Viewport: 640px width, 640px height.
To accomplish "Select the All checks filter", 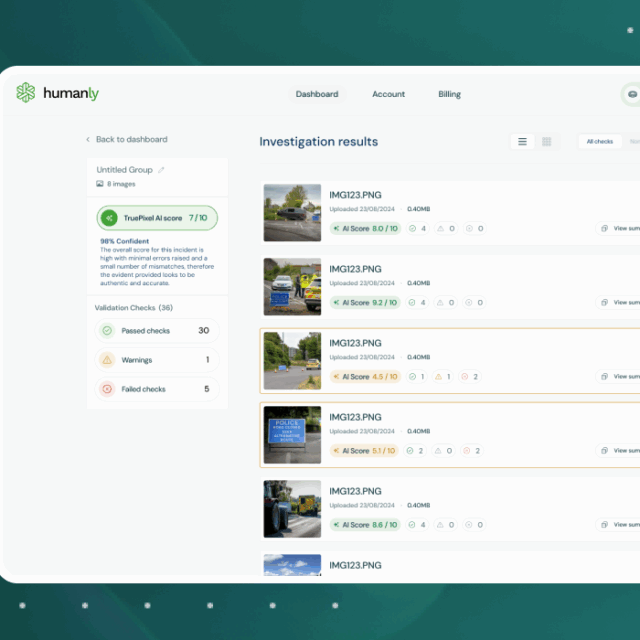I will 599,142.
